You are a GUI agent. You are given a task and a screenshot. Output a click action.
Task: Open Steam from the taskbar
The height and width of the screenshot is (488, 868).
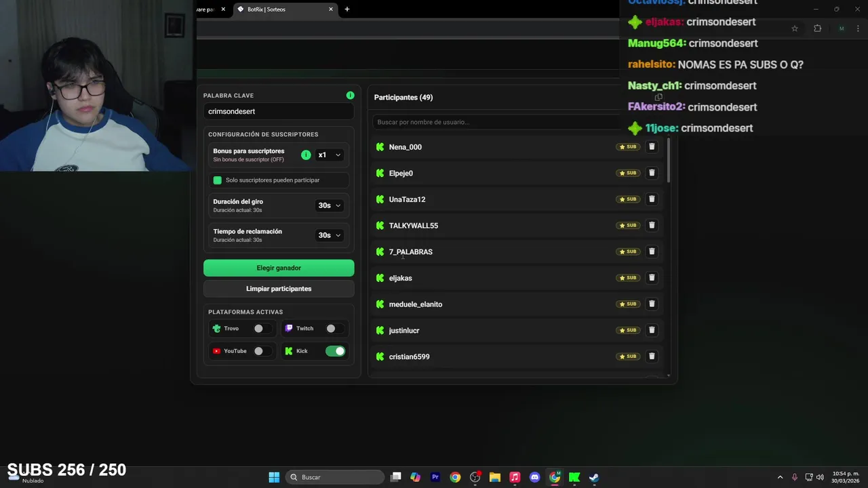[x=594, y=477]
